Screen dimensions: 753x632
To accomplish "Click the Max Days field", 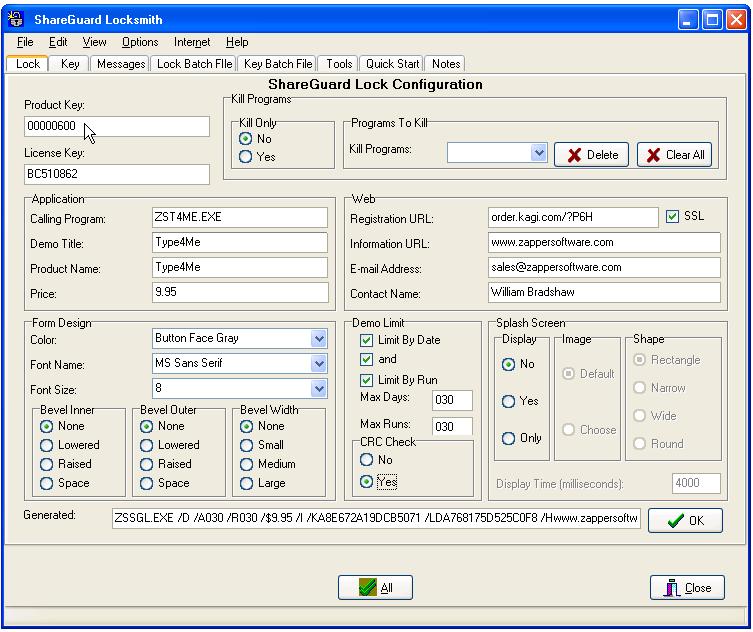I will click(452, 400).
